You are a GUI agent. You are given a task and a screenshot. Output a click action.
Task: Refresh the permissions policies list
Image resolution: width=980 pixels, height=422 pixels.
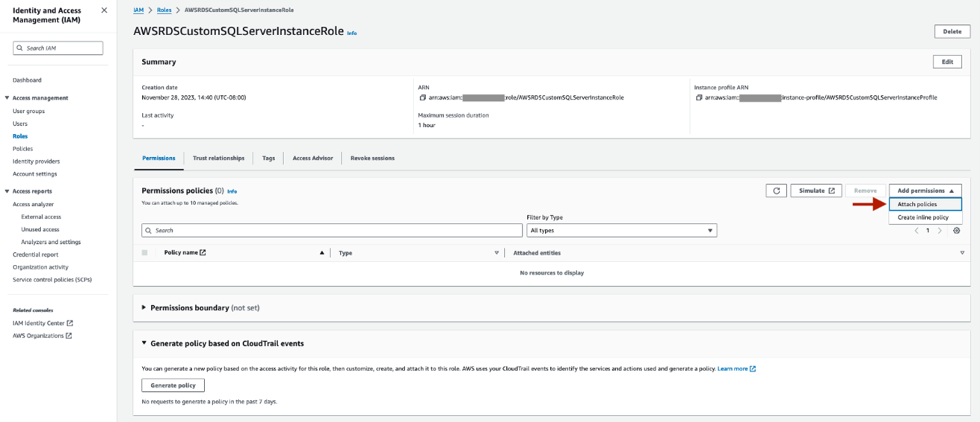click(x=776, y=191)
